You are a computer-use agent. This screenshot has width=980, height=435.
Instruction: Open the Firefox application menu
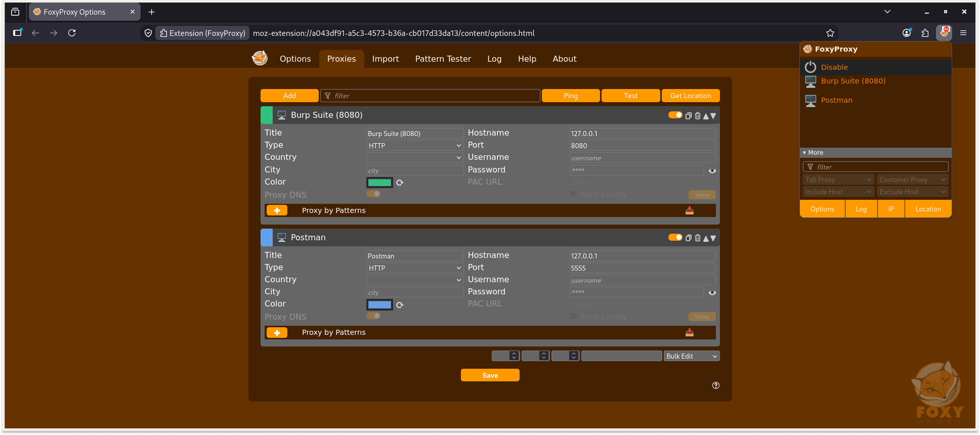pos(963,33)
